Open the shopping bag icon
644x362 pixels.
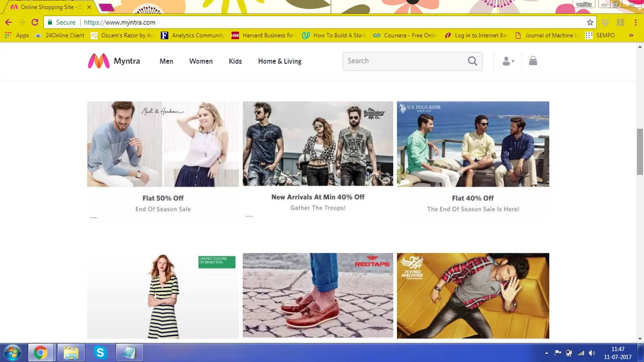(x=533, y=61)
